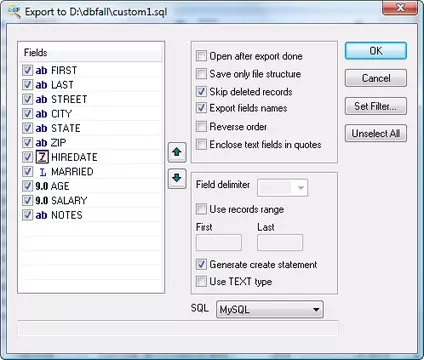Open the Set Filter dialog
This screenshot has height=360, width=424.
tap(376, 106)
